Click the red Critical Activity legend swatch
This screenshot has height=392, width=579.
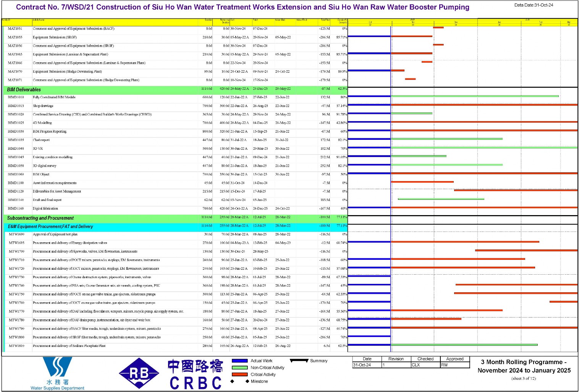click(x=239, y=374)
